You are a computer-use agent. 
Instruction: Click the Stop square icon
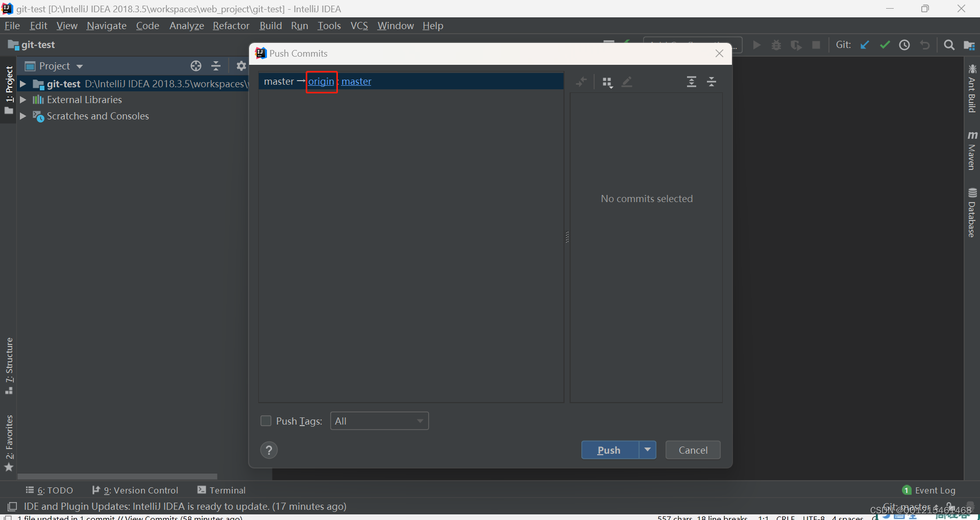pyautogui.click(x=816, y=45)
